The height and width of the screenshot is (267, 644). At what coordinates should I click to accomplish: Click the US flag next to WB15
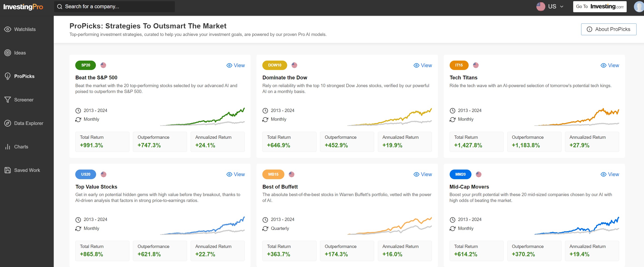[291, 174]
